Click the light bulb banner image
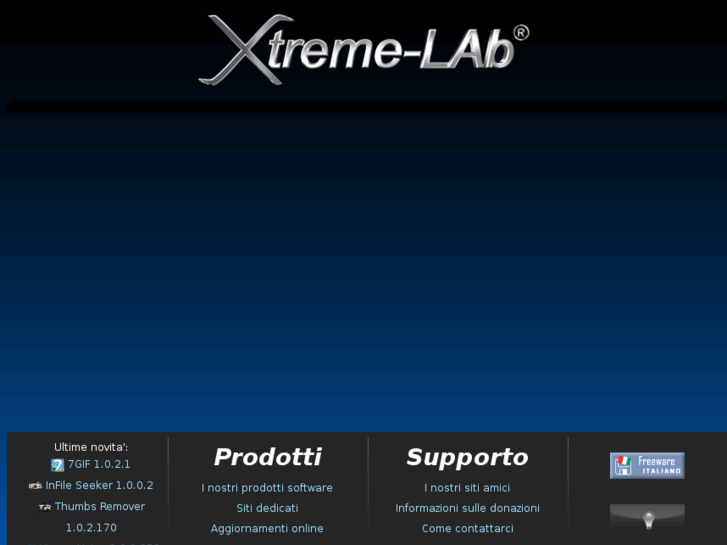 click(647, 517)
